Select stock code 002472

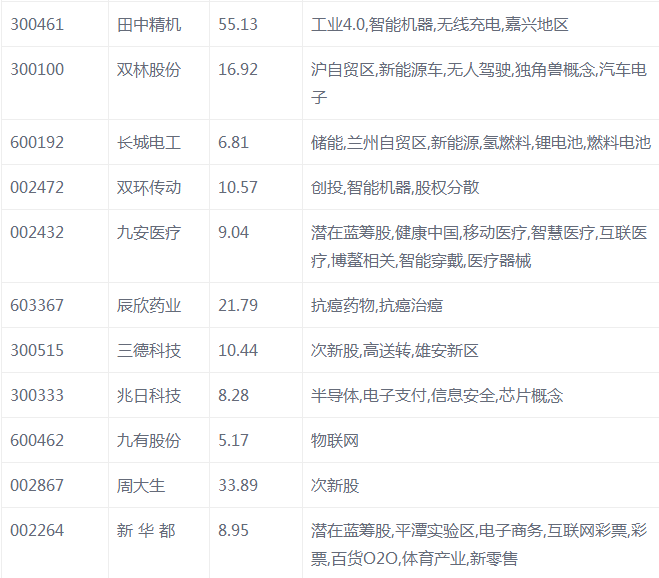(37, 187)
